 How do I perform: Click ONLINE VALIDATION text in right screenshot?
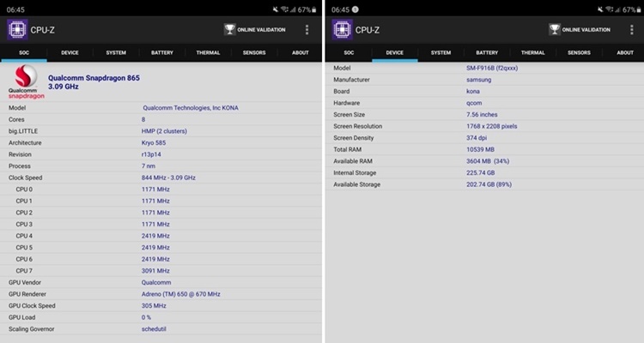[586, 29]
